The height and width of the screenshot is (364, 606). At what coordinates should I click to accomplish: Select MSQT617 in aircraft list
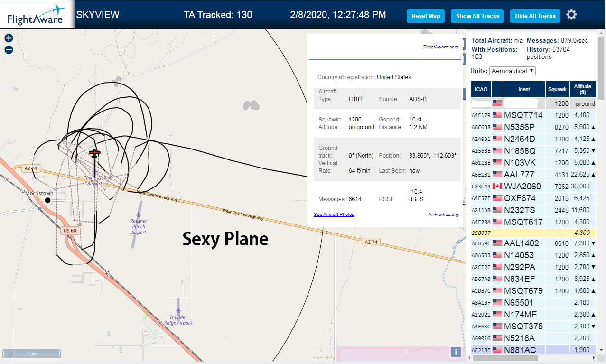click(x=534, y=222)
